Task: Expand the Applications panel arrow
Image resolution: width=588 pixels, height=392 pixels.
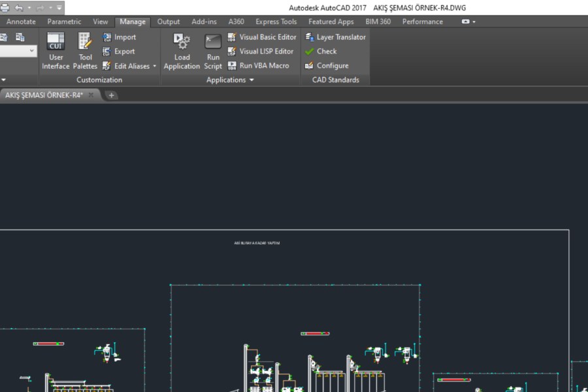Action: point(252,80)
